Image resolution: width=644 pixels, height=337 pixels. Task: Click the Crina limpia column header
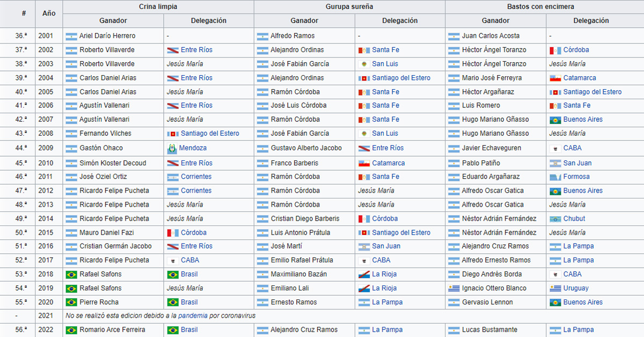(158, 7)
